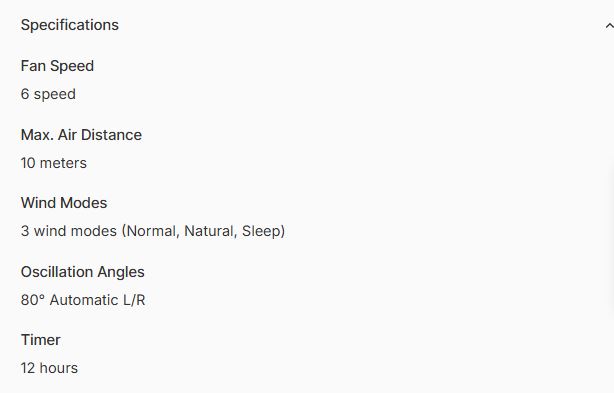Click the word Distance in Max. Air Distance
This screenshot has height=393, width=614.
pos(112,135)
